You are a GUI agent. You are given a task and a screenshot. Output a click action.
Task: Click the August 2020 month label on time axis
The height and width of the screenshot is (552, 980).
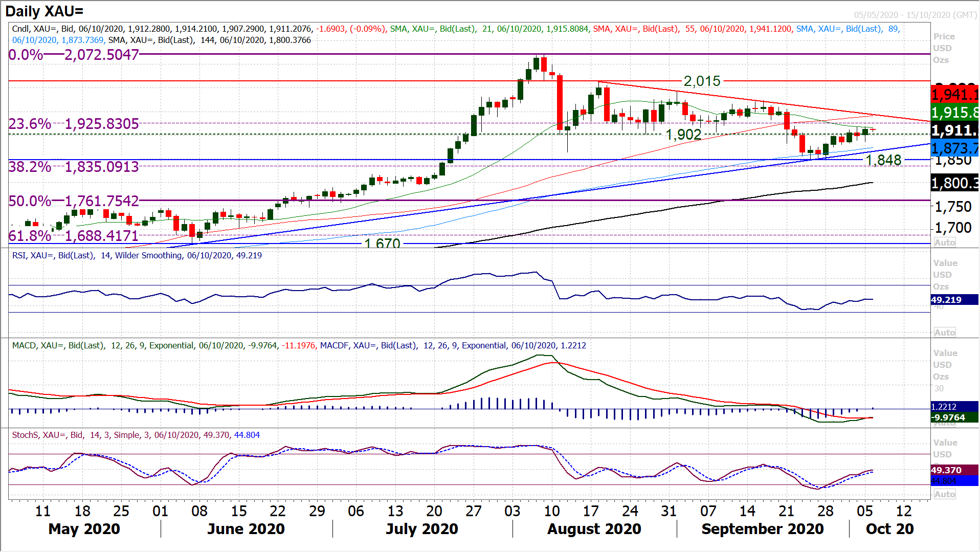[x=594, y=529]
